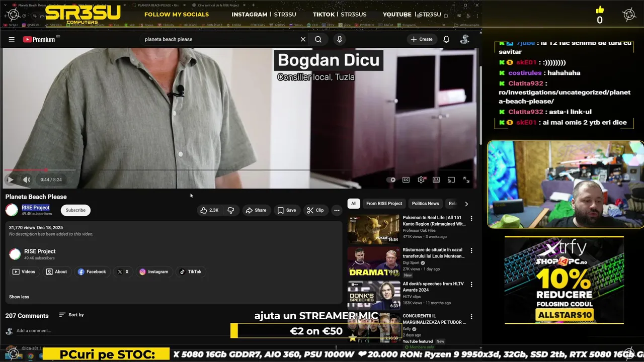The image size is (644, 362).
Task: Save the video to a playlist
Action: point(286,210)
